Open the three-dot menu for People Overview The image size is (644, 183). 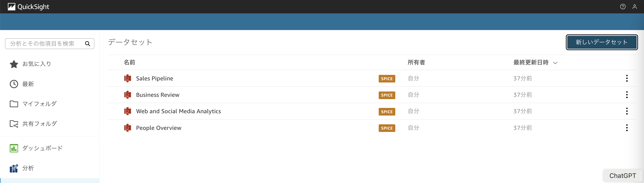coord(627,128)
